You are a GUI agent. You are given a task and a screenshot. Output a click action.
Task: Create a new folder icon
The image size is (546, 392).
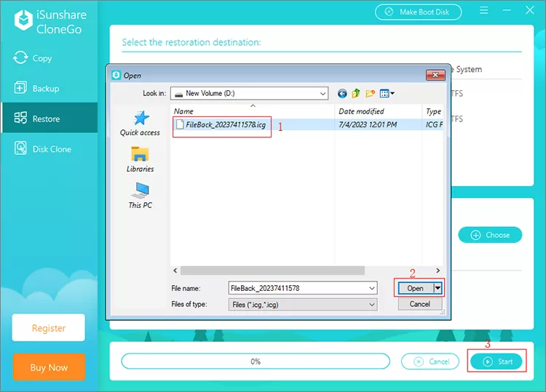pyautogui.click(x=370, y=93)
